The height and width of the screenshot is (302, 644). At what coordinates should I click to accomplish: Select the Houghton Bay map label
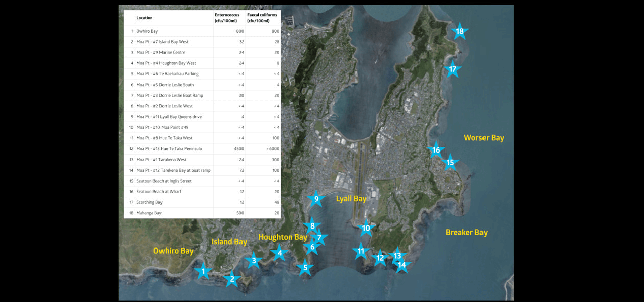[x=282, y=237]
